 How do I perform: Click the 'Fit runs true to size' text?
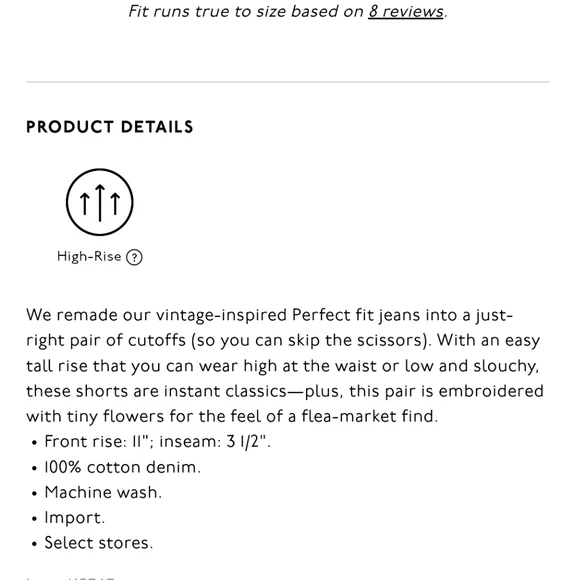click(207, 11)
